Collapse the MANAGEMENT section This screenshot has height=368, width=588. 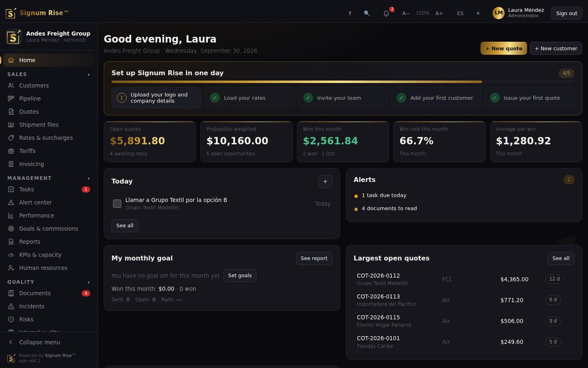(x=49, y=178)
